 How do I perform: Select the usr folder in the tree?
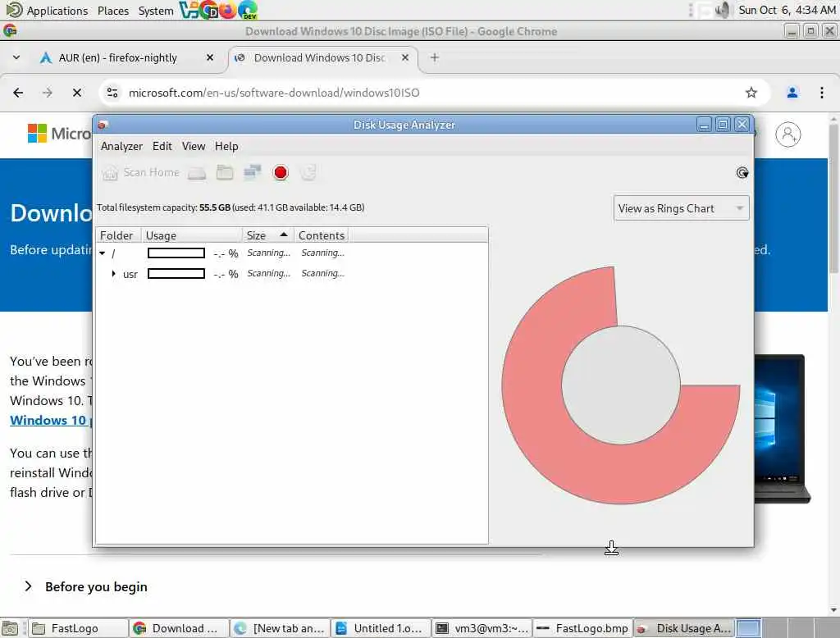(130, 274)
